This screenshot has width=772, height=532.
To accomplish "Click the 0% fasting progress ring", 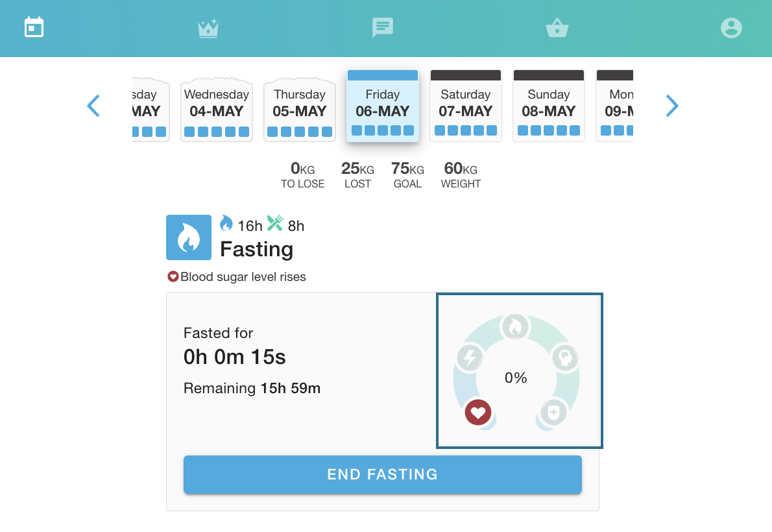I will click(x=516, y=378).
